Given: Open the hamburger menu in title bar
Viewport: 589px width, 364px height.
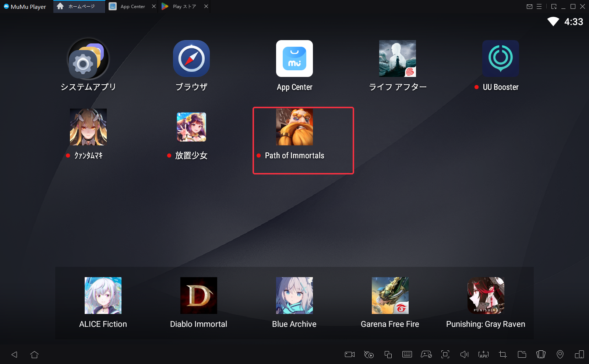Looking at the screenshot, I should coord(539,7).
